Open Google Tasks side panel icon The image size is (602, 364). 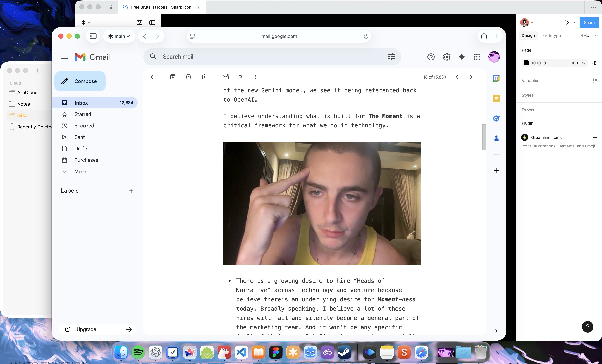coord(496,119)
